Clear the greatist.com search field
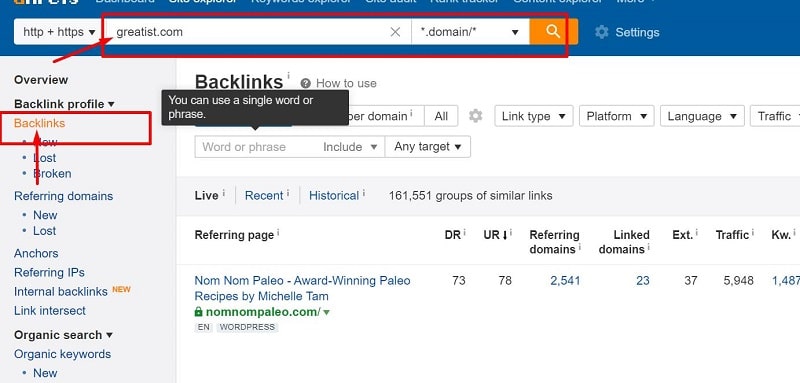800x383 pixels. pyautogui.click(x=395, y=32)
